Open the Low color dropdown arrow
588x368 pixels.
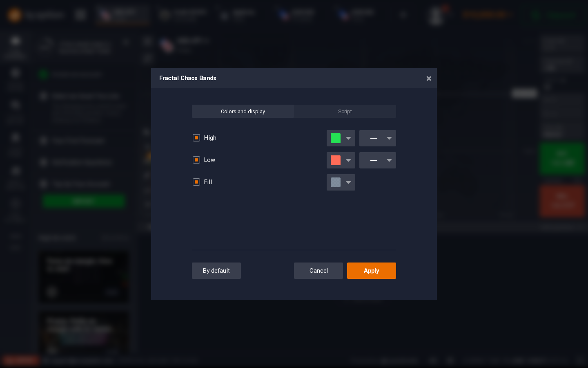348,160
